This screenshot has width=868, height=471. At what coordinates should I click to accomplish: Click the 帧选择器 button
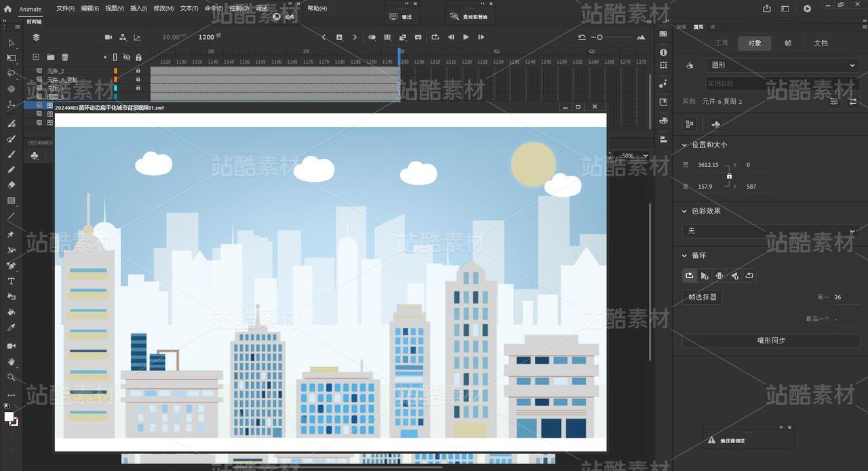tap(702, 297)
